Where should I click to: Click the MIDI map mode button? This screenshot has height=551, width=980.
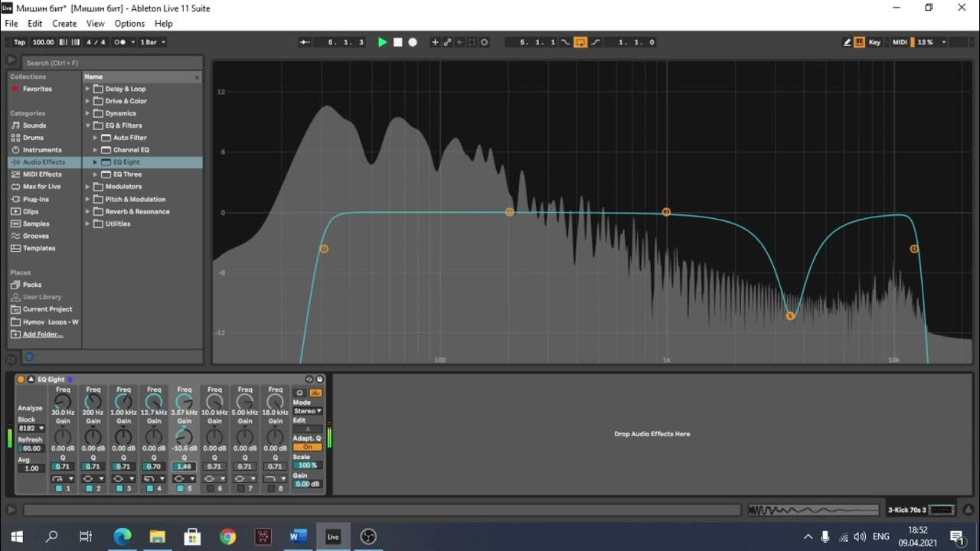pos(900,42)
